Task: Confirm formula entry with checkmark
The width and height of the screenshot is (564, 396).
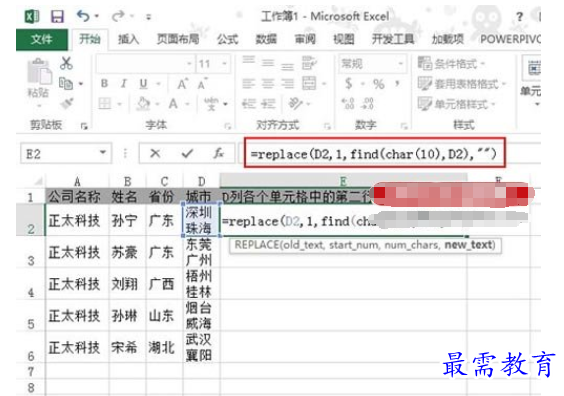Action: click(x=187, y=154)
